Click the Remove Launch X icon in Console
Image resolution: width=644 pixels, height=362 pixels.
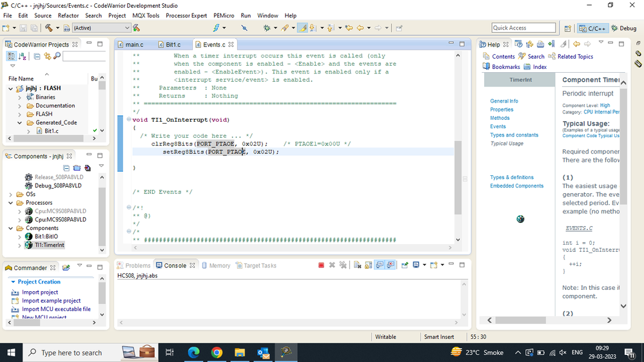(332, 265)
